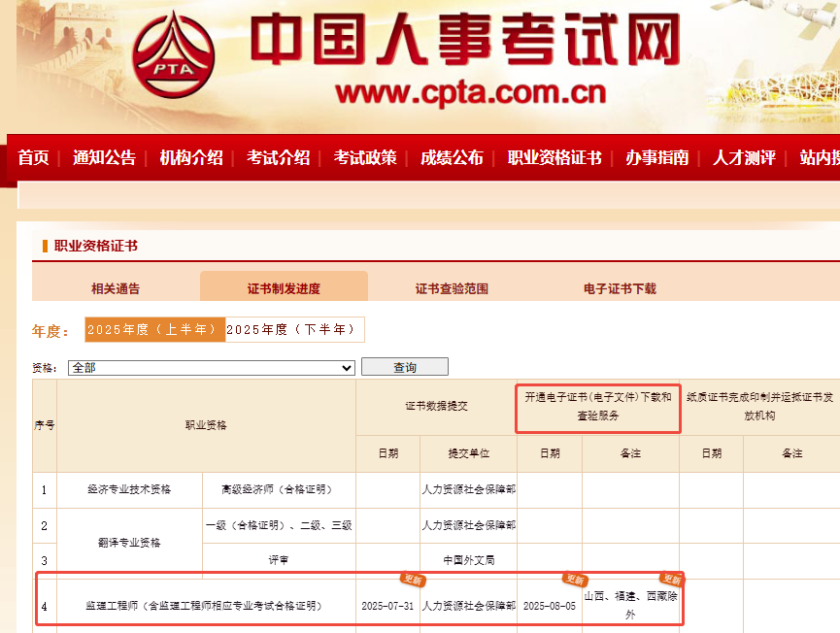Open 职业资格证书 in the navigation bar
Viewport: 840px width, 633px height.
[554, 157]
